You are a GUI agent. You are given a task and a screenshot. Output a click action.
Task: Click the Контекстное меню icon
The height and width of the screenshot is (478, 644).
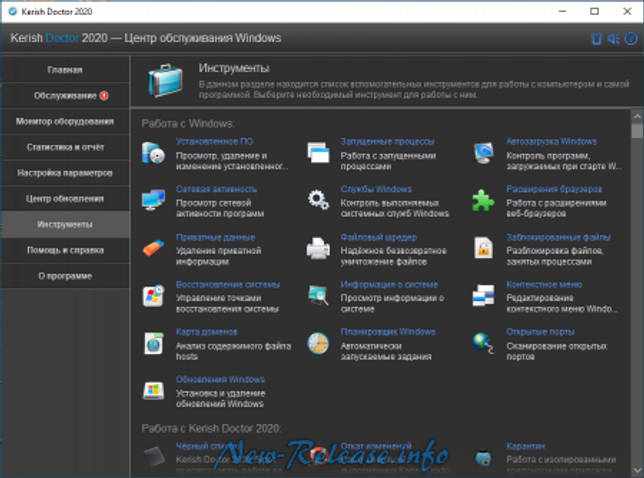483,295
